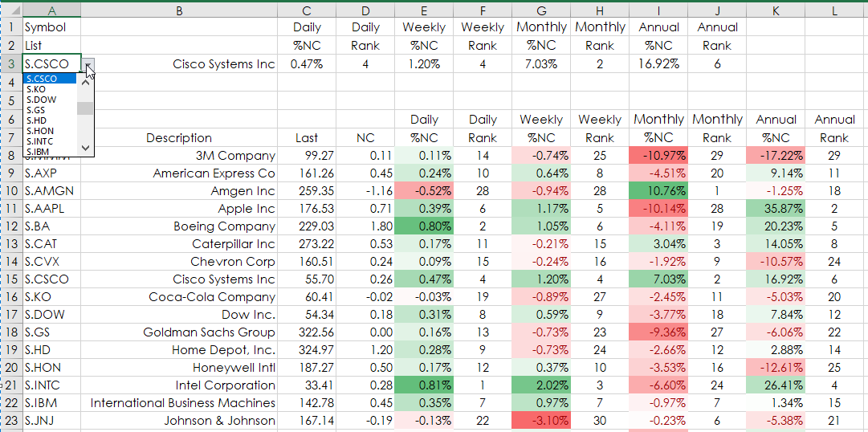This screenshot has height=432, width=868.
Task: Select row 3 header
Action: click(x=11, y=63)
